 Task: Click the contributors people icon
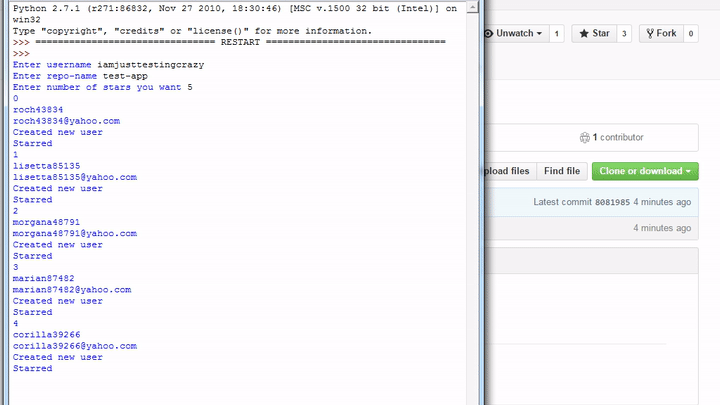pyautogui.click(x=585, y=138)
